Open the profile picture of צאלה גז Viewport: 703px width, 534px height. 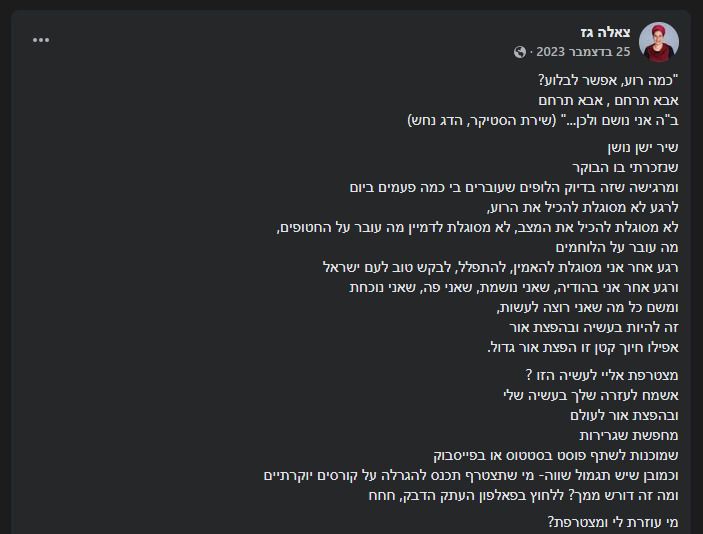click(x=658, y=42)
